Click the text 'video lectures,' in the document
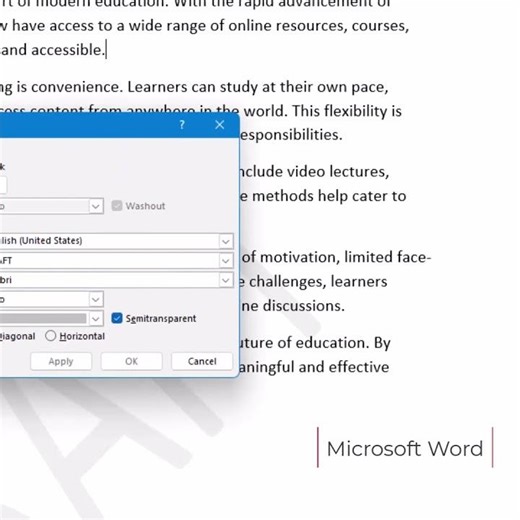Screen dimensions: 520x520 pos(338,172)
